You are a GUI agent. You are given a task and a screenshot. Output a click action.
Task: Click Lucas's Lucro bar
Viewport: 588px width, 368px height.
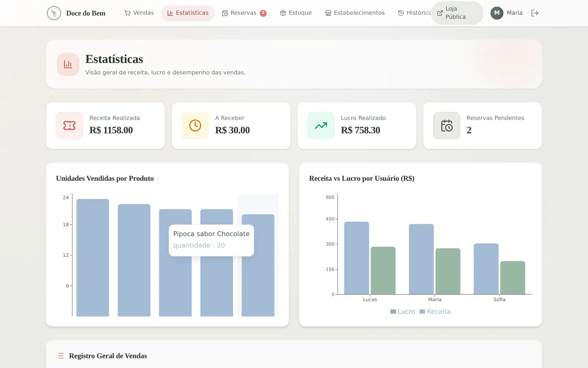pos(383,270)
